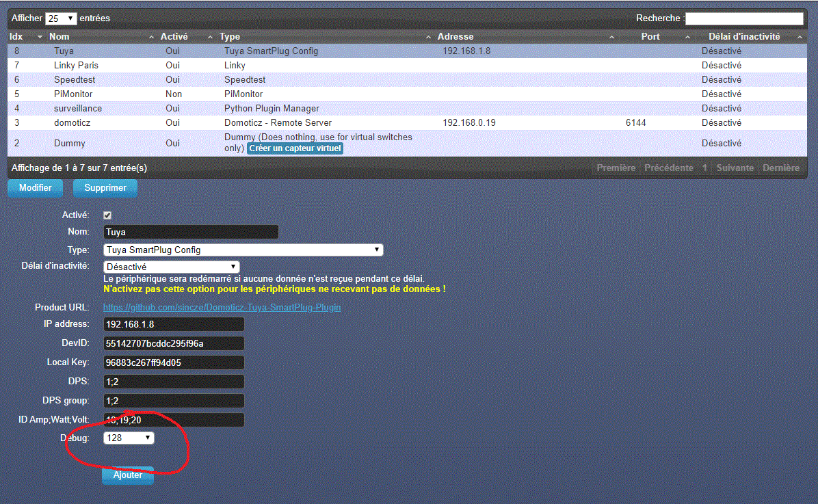Open the Debug dropdown showing 128
The height and width of the screenshot is (504, 818).
point(129,438)
